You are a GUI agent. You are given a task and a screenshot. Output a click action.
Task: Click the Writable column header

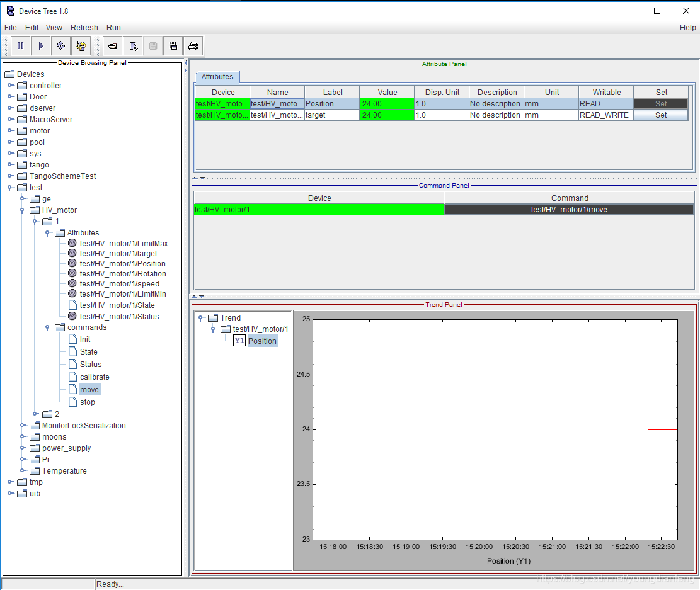[x=606, y=92]
